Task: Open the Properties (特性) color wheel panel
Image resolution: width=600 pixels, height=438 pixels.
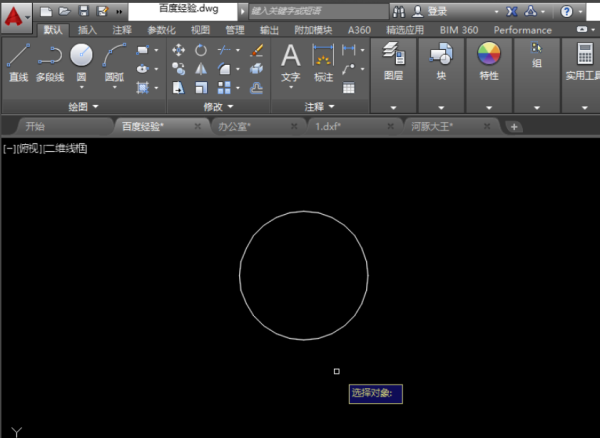Action: [x=489, y=61]
